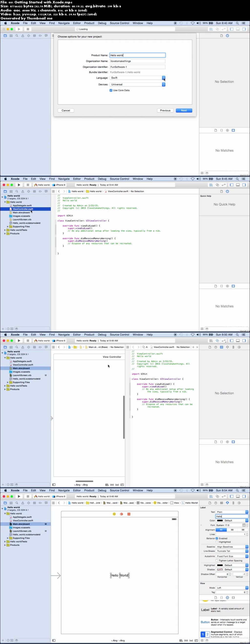The height and width of the screenshot is (644, 250).
Task: Open Language Swift dropdown
Action: pos(137,78)
